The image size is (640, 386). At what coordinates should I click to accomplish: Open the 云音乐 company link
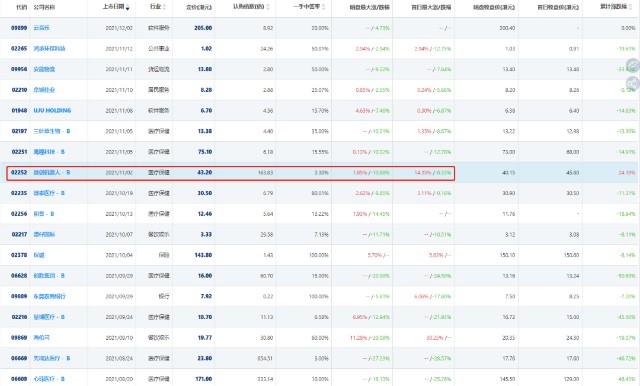click(42, 28)
